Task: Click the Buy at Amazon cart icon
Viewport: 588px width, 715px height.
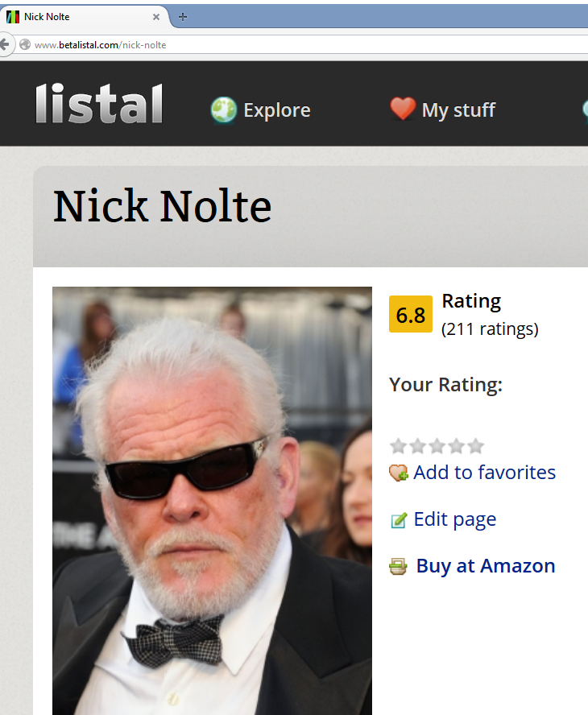Action: coord(398,567)
